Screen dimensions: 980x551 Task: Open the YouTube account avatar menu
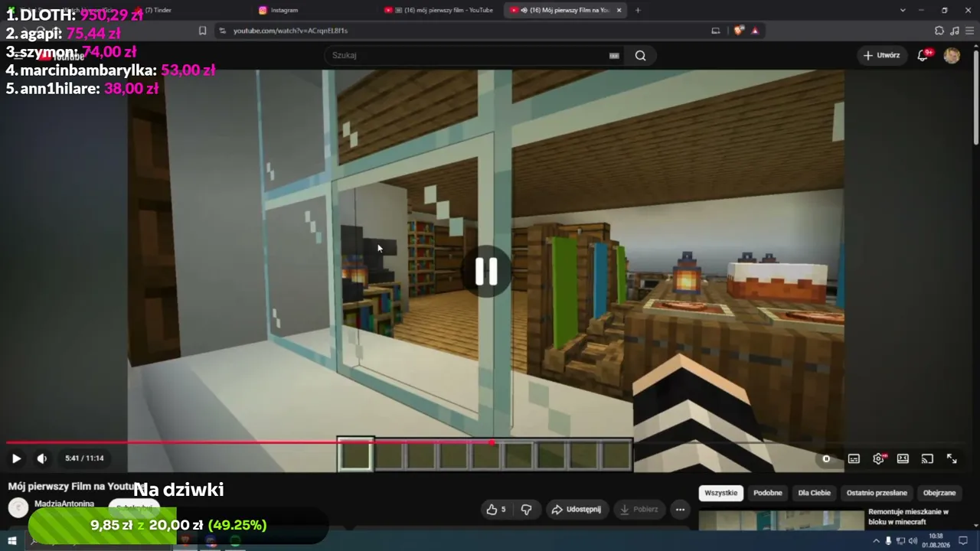click(952, 55)
